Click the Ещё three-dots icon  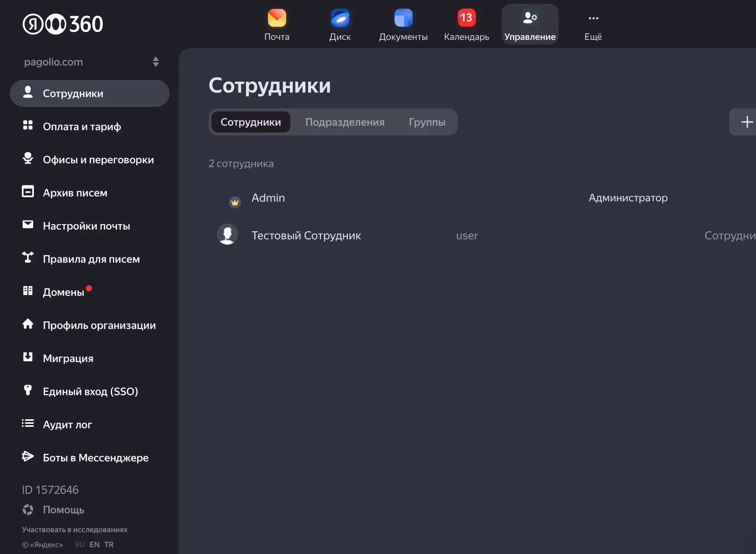593,18
